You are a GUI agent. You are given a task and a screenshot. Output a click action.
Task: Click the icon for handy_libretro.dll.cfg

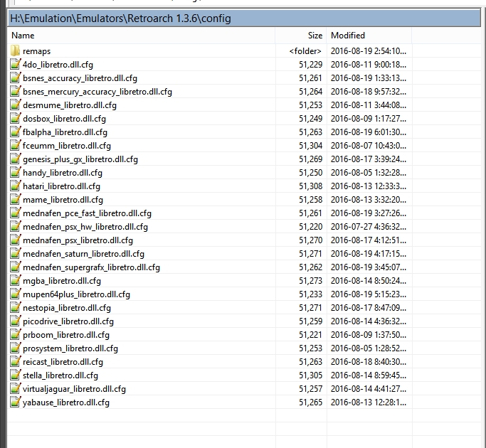(x=15, y=172)
